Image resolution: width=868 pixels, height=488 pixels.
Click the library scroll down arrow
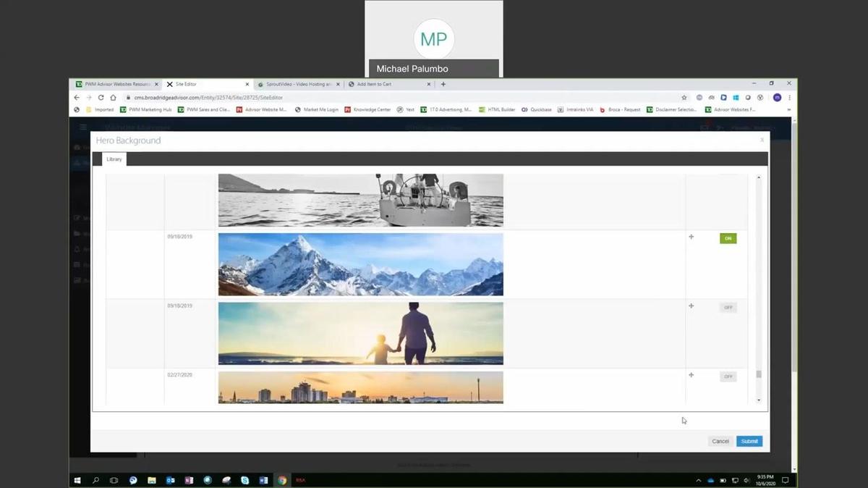759,400
